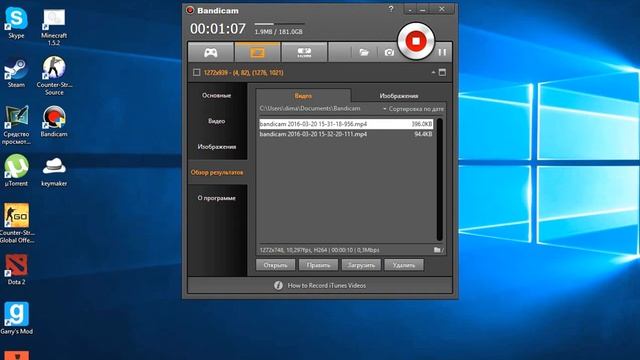
Task: Select file bandicam 2016-03-20 15-32-20-111.mp4
Action: [346, 134]
